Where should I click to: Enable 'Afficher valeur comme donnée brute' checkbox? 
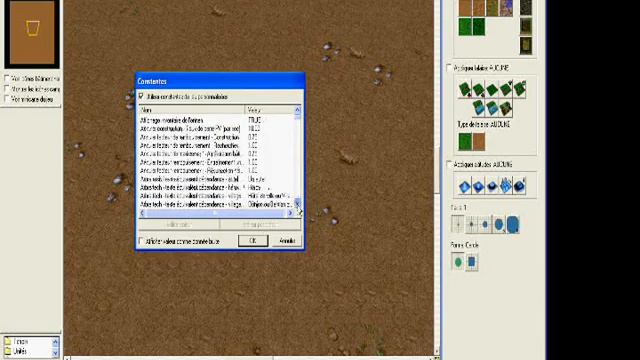[142, 241]
